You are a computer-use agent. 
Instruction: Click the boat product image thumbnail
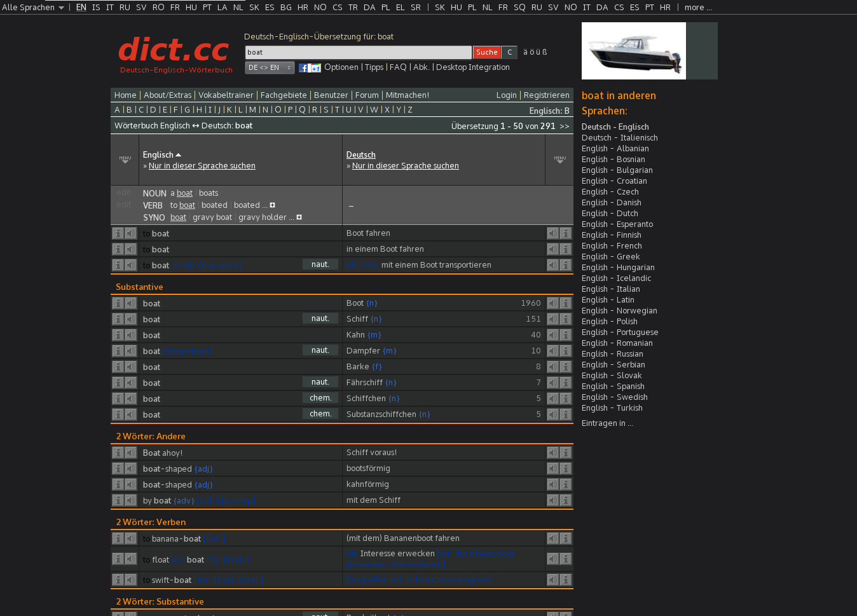pos(633,51)
